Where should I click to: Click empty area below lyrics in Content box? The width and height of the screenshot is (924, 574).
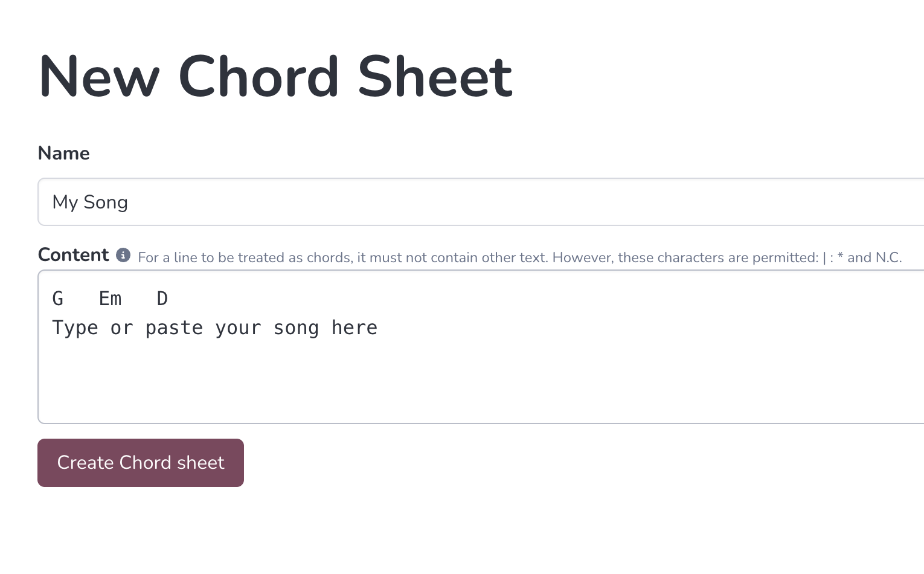tap(481, 381)
